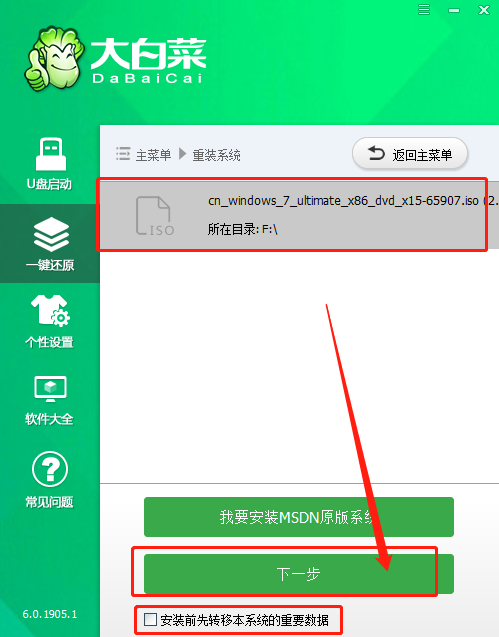Click the 下一步 button
Image resolution: width=499 pixels, height=637 pixels.
point(299,574)
